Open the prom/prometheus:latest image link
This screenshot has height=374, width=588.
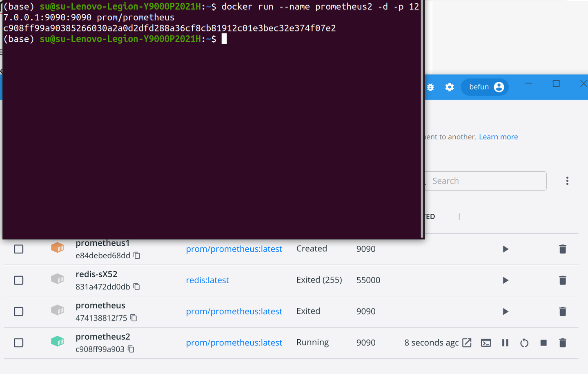[x=234, y=343]
